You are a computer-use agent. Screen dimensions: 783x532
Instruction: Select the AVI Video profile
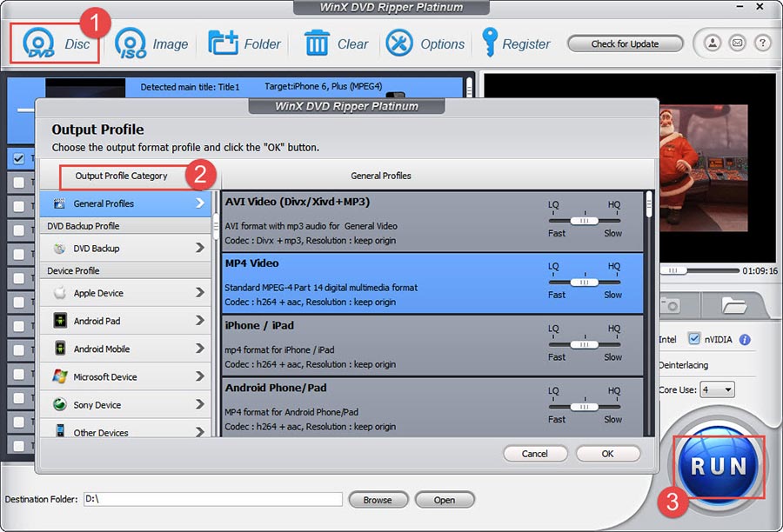(x=432, y=222)
